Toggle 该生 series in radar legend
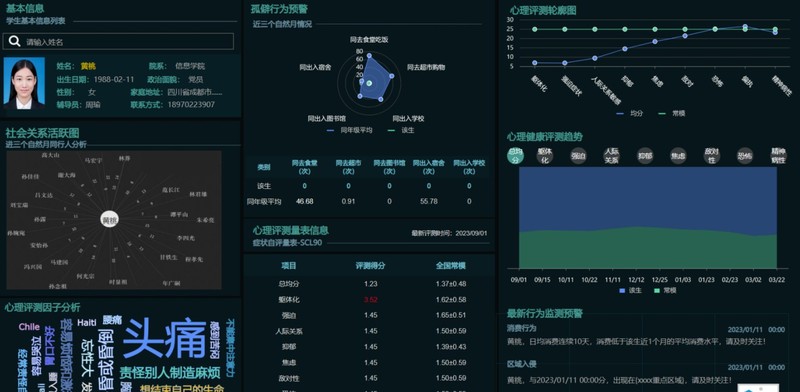Screen dimensions: 800x392 [401, 130]
